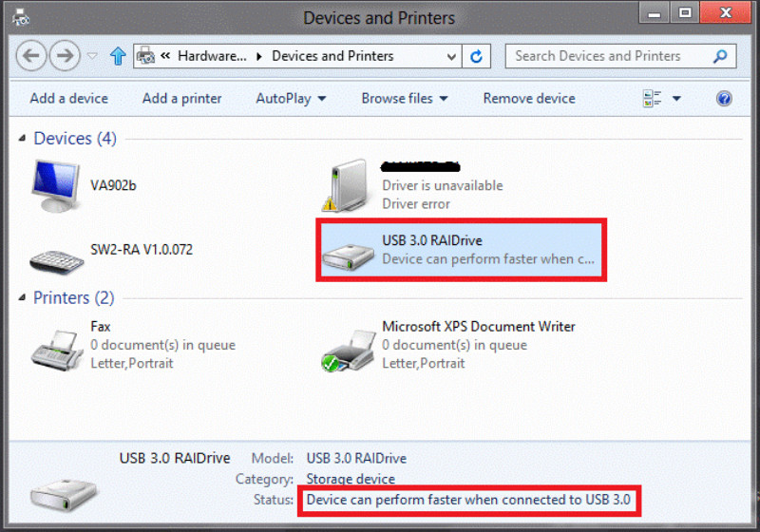Select the VA902b monitor icon
The image size is (760, 532).
[x=55, y=186]
